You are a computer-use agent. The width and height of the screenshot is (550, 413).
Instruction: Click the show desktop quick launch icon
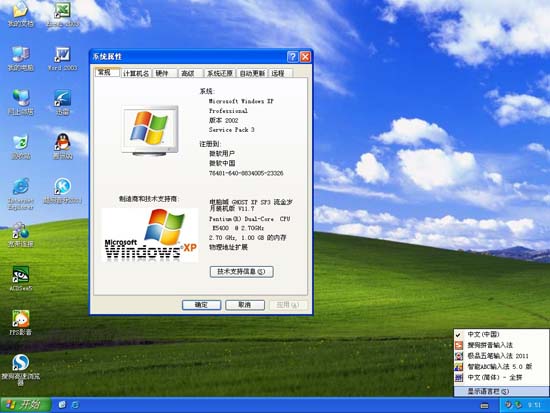pos(62,405)
